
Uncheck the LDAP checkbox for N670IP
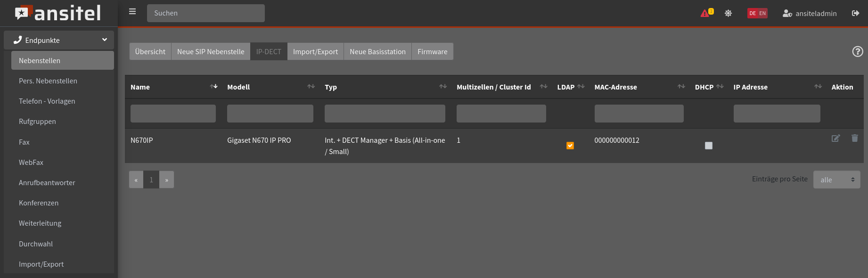(570, 146)
